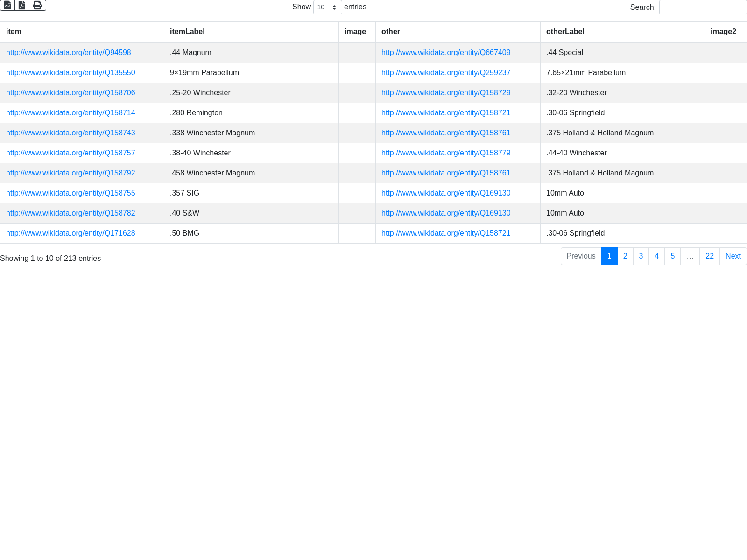Open wikidata entity Q158779 link
The height and width of the screenshot is (560, 747).
click(446, 153)
